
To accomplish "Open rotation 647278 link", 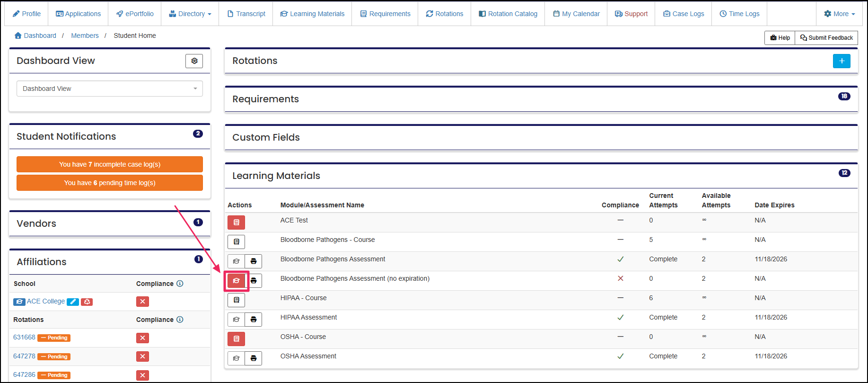I will pos(24,356).
